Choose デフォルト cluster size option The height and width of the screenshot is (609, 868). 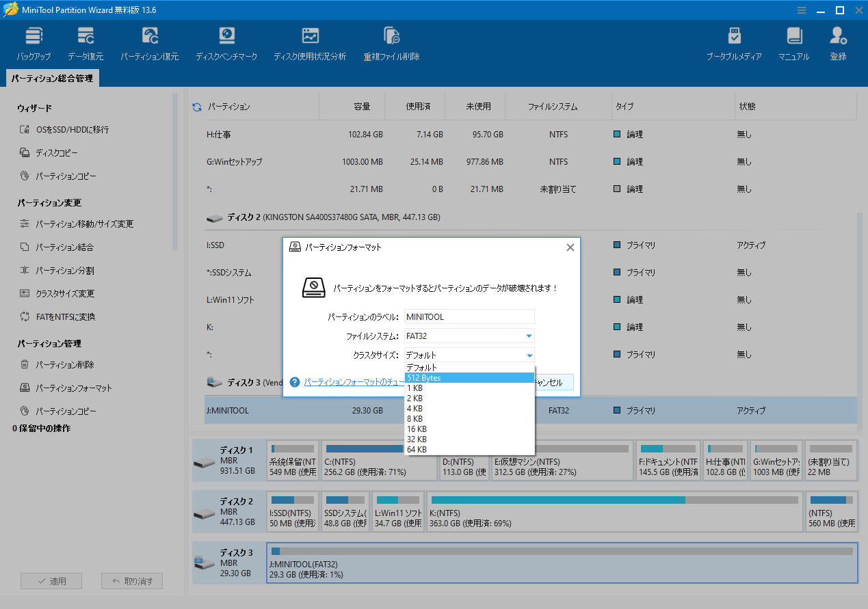click(x=469, y=368)
